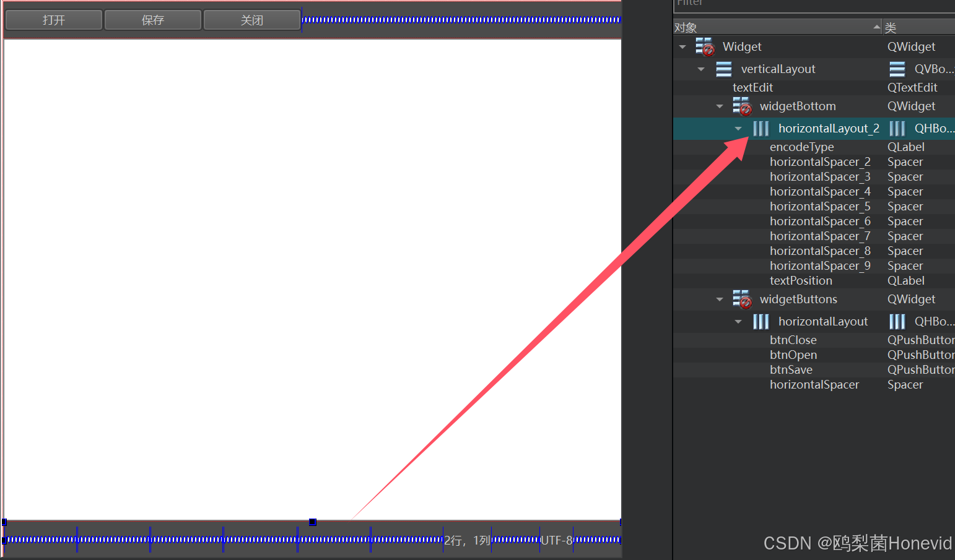This screenshot has height=560, width=955.
Task: Click the 类 column header
Action: tap(920, 27)
